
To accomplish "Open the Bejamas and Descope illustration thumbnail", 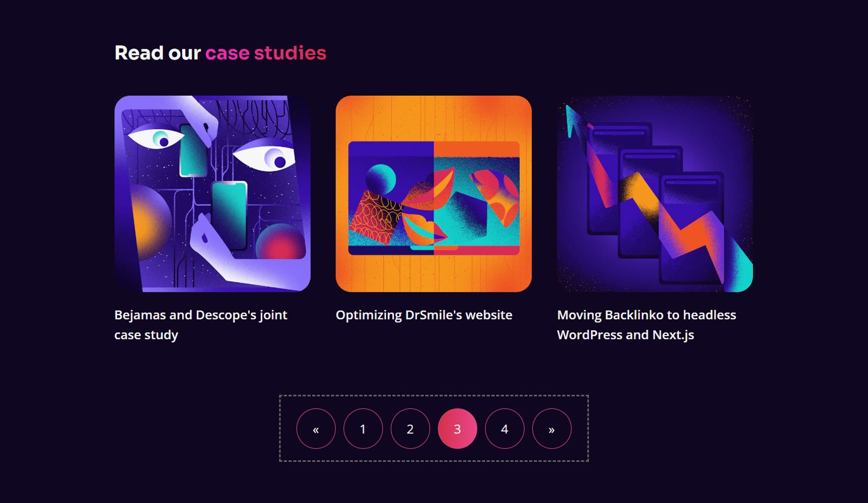I will tap(212, 194).
